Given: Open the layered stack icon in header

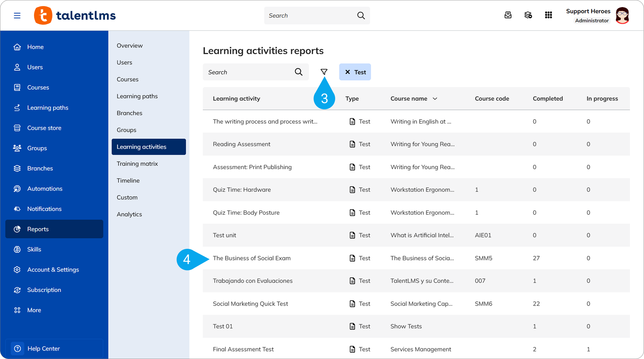Looking at the screenshot, I should point(528,15).
